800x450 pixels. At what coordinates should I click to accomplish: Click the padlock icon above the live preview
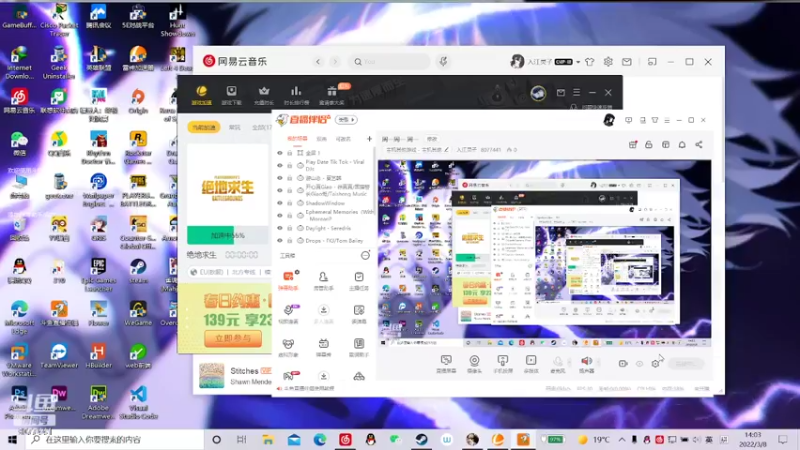tap(649, 145)
